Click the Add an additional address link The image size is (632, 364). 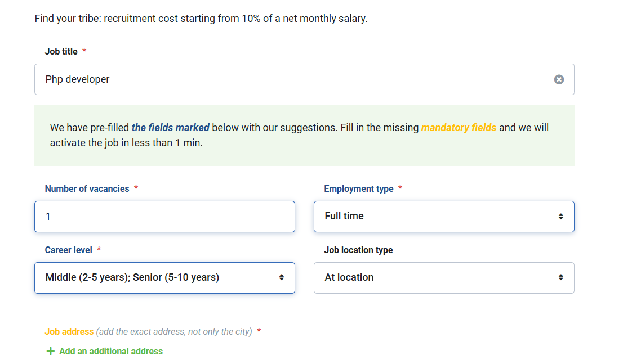tap(111, 352)
